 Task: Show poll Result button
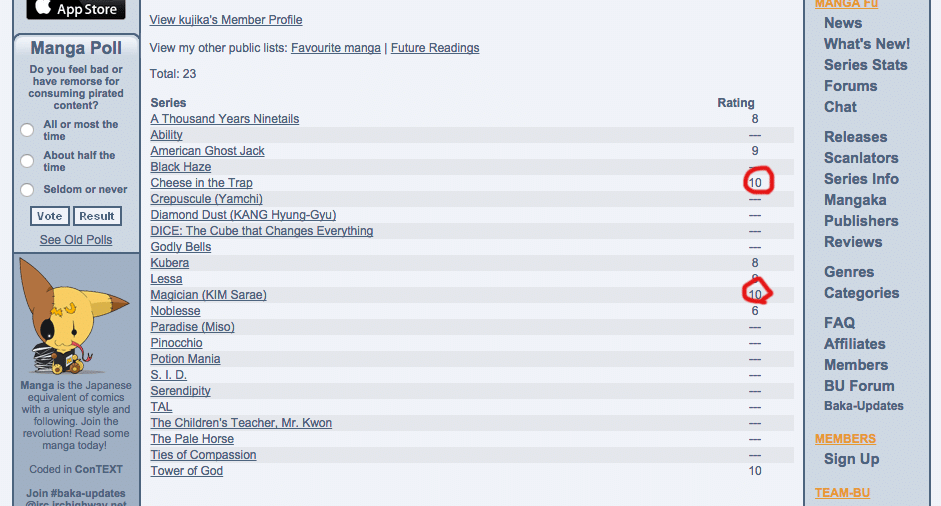[x=97, y=216]
